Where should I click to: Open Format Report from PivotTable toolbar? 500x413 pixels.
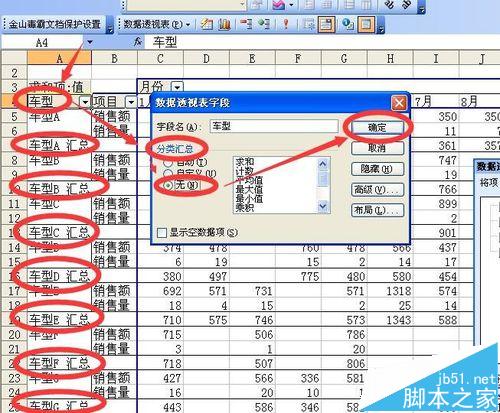(x=207, y=25)
